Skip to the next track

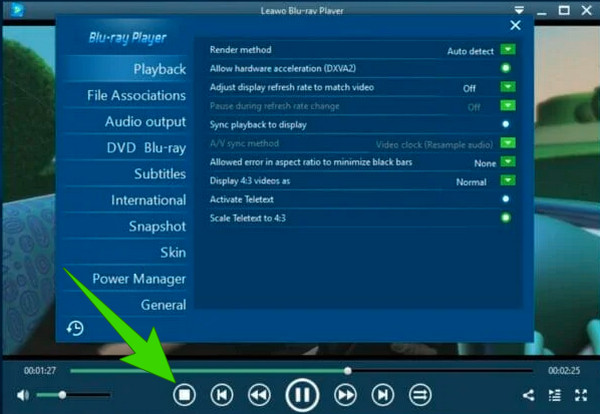click(x=383, y=395)
